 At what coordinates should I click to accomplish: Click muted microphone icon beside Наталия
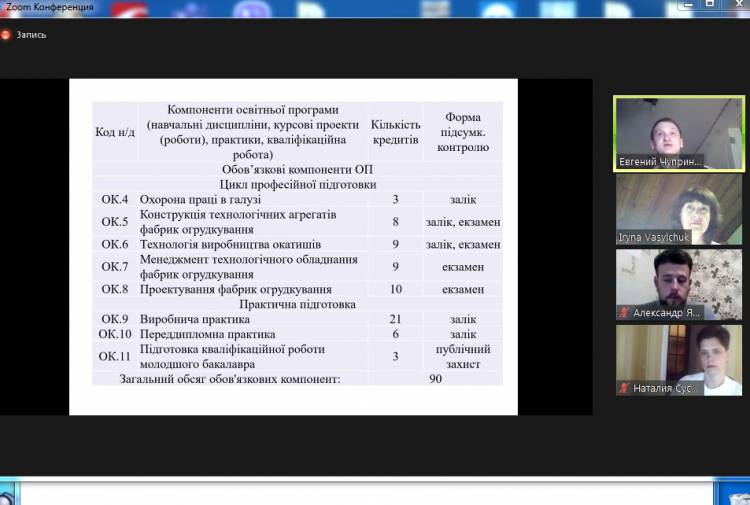tap(624, 388)
